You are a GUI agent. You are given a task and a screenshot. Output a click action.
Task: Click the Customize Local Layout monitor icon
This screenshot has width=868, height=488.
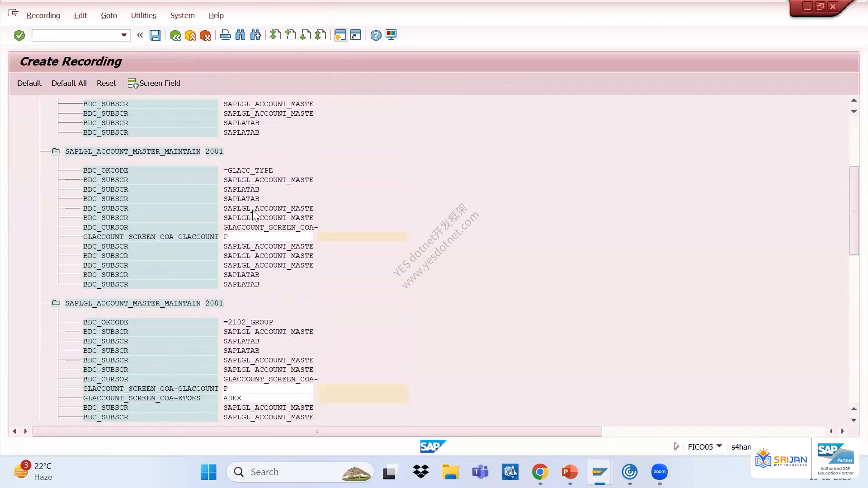click(391, 35)
